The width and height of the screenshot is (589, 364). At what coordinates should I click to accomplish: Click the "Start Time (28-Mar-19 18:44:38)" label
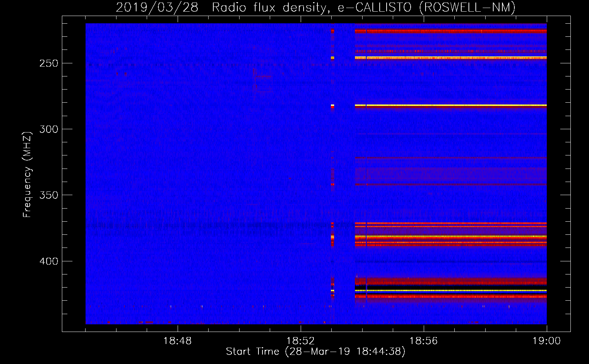[x=316, y=352]
